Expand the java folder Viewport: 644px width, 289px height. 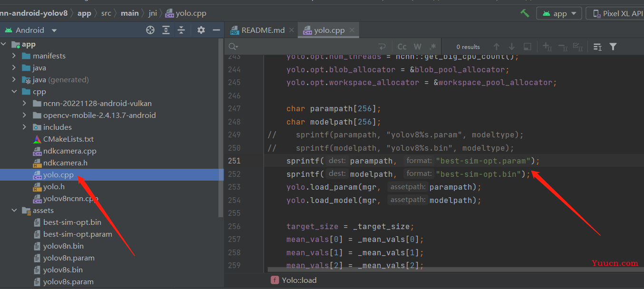tap(14, 68)
